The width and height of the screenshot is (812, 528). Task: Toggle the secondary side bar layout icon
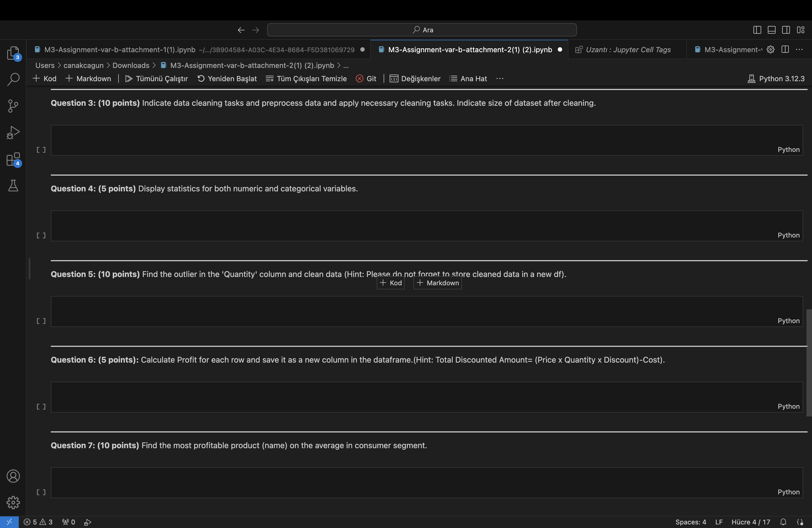click(x=786, y=30)
